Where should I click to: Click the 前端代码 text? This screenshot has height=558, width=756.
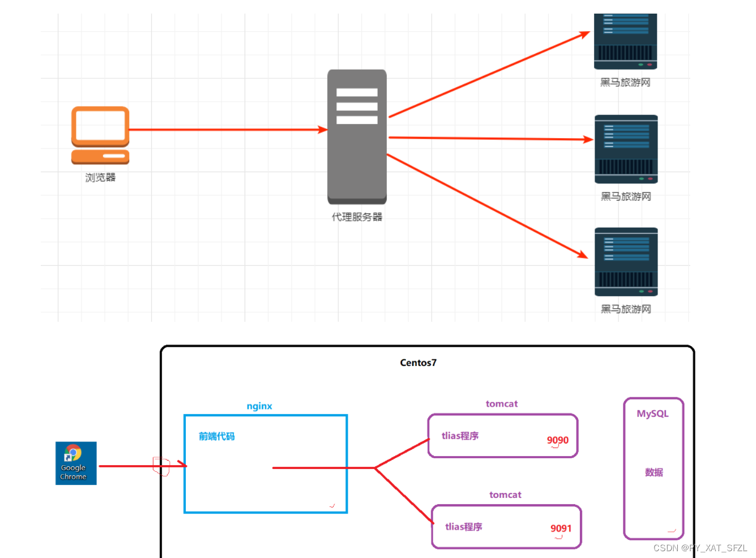(x=216, y=436)
